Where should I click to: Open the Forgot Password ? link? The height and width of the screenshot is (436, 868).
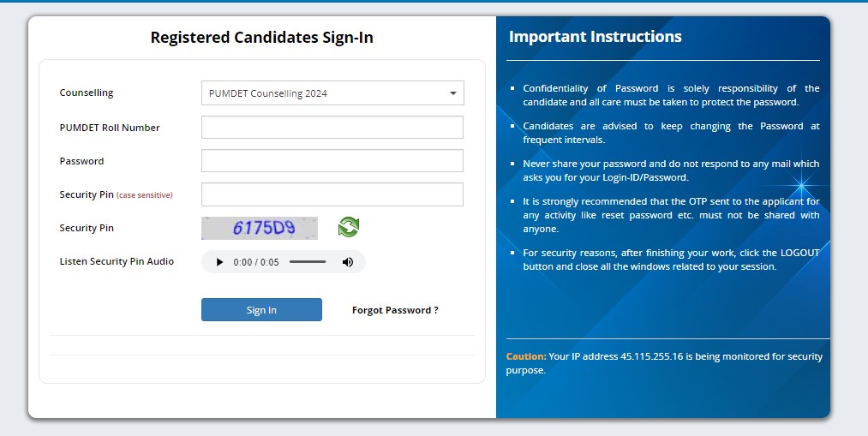coord(395,310)
